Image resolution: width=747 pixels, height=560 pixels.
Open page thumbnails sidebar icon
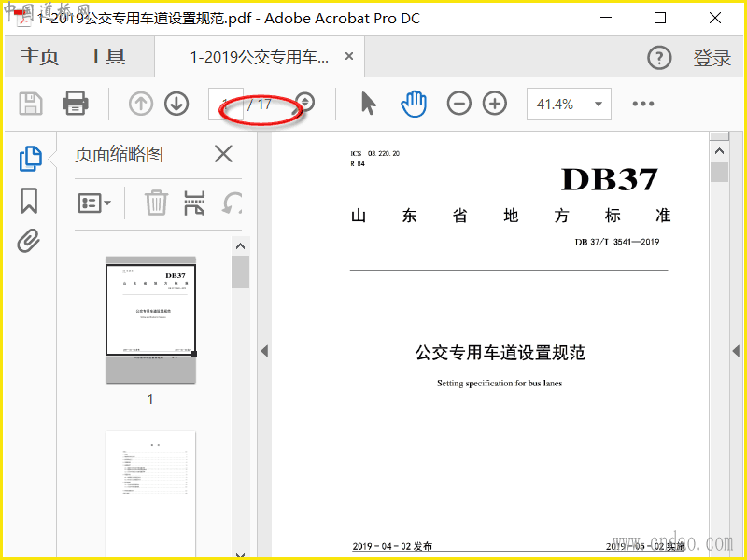31,159
